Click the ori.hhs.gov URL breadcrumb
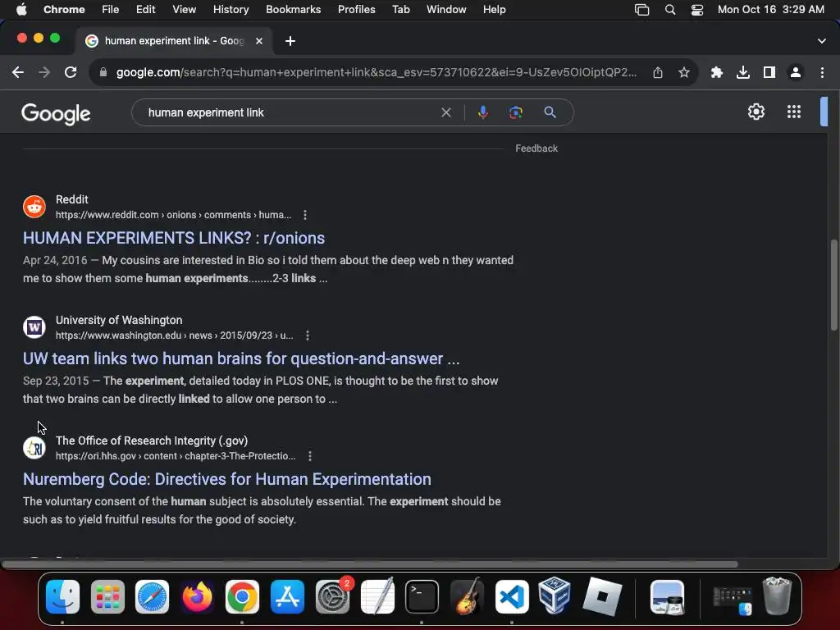The image size is (840, 630). 176,456
